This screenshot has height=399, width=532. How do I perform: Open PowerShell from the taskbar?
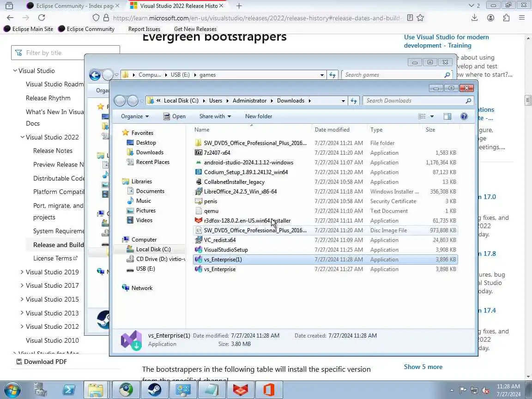pos(69,390)
